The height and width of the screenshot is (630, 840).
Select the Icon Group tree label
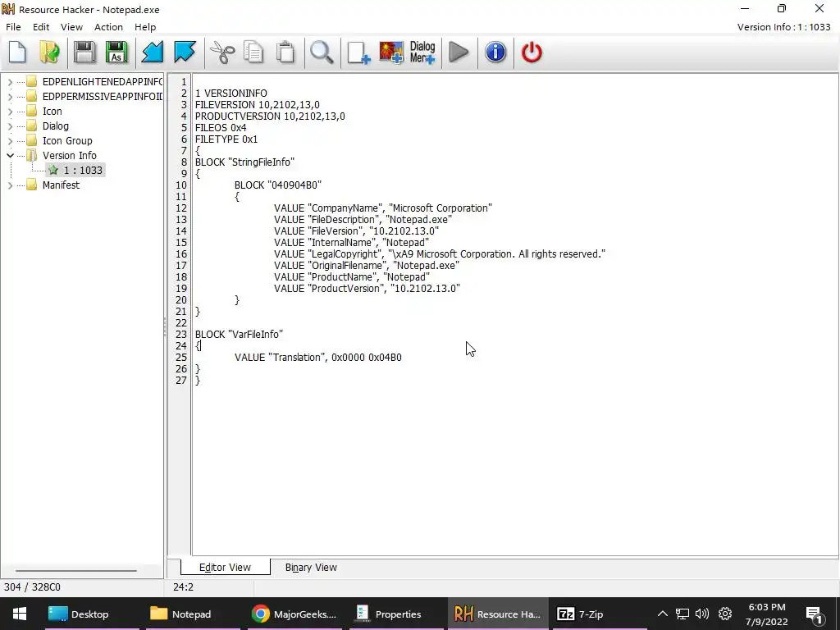click(67, 141)
